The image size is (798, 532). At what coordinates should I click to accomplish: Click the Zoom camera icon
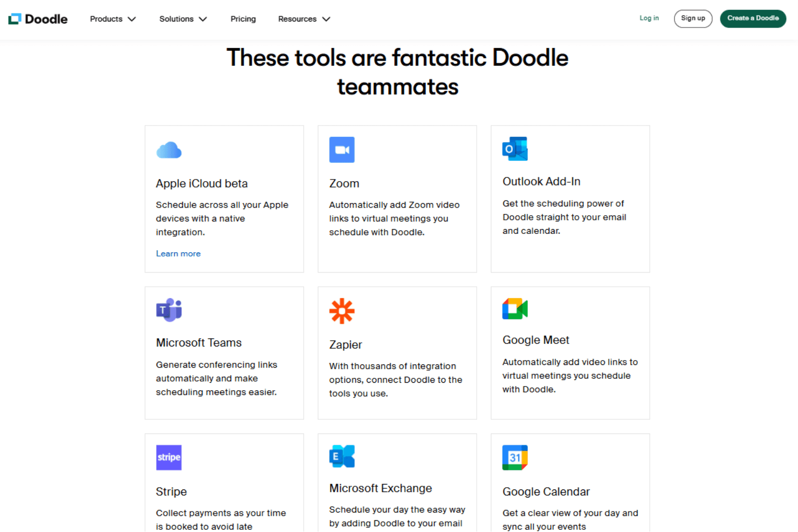[342, 150]
